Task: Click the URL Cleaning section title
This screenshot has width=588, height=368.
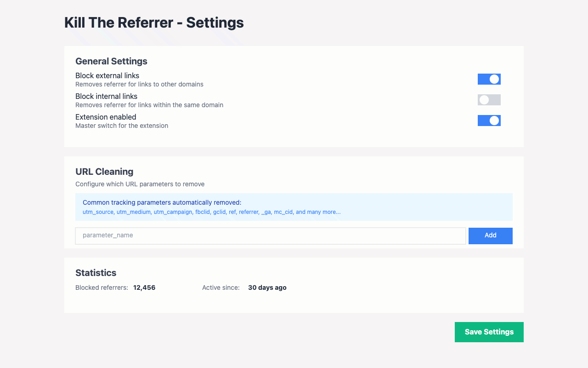Action: tap(104, 171)
